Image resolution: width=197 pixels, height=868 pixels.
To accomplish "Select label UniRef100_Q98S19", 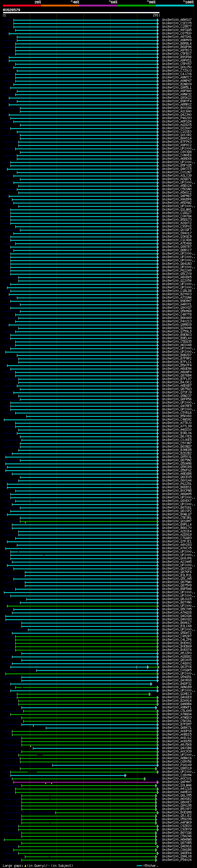I will tap(176, 768).
